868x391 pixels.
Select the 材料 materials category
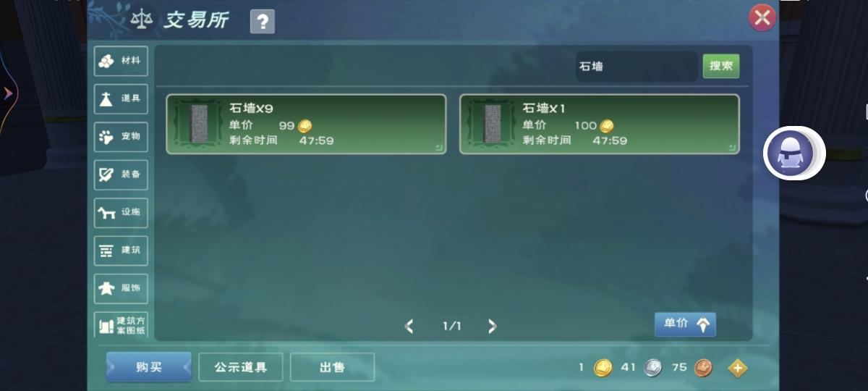pyautogui.click(x=121, y=62)
